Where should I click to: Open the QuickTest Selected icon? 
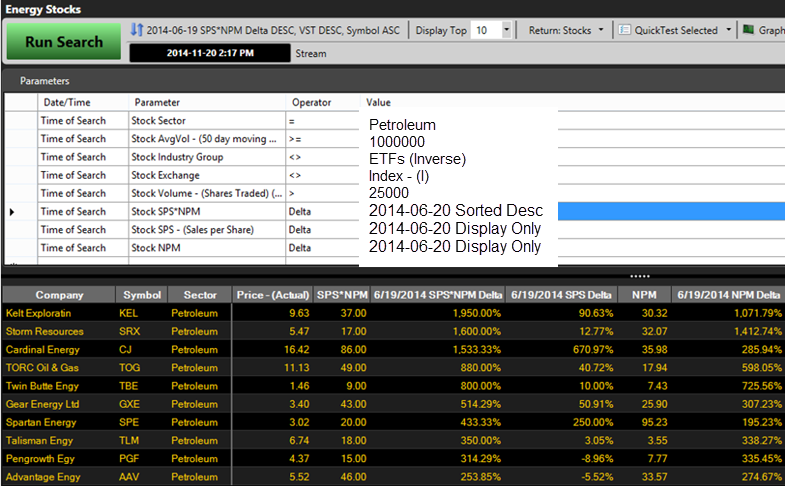[x=624, y=30]
